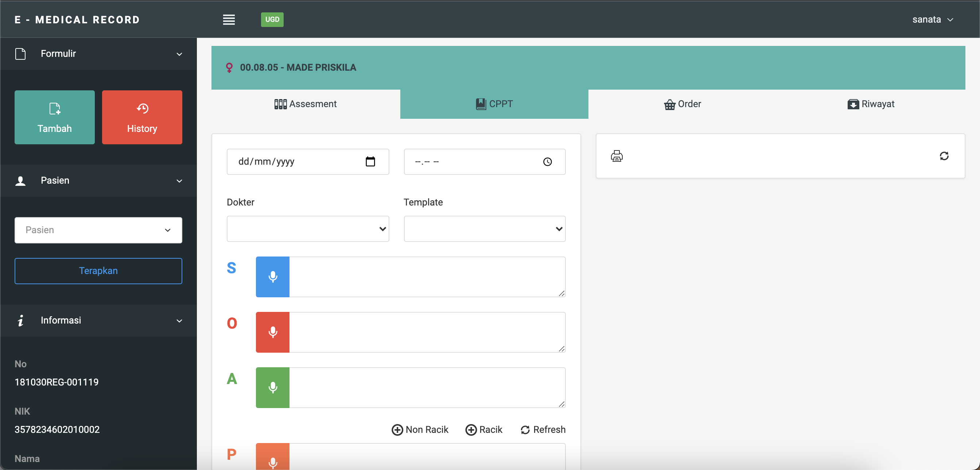Click the reload icon in right panel
Screen dimensions: 980x470
944,156
